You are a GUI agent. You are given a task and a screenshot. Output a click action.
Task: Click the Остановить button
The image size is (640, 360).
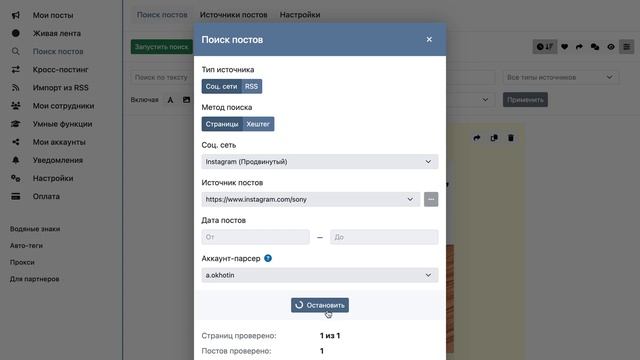(x=320, y=305)
